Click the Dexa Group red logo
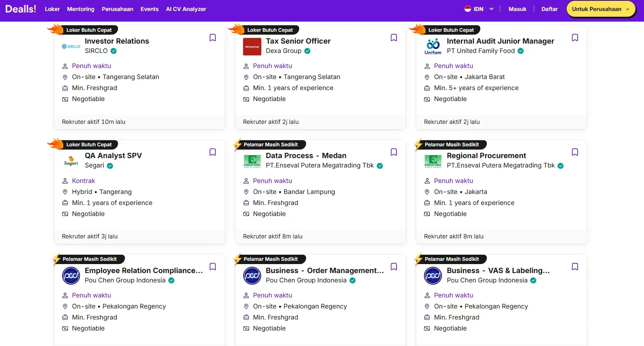The height and width of the screenshot is (346, 644). pos(252,46)
